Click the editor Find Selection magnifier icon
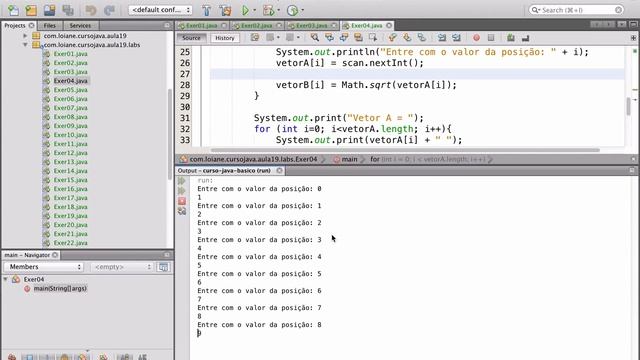This screenshot has width=640, height=360. pyautogui.click(x=315, y=38)
